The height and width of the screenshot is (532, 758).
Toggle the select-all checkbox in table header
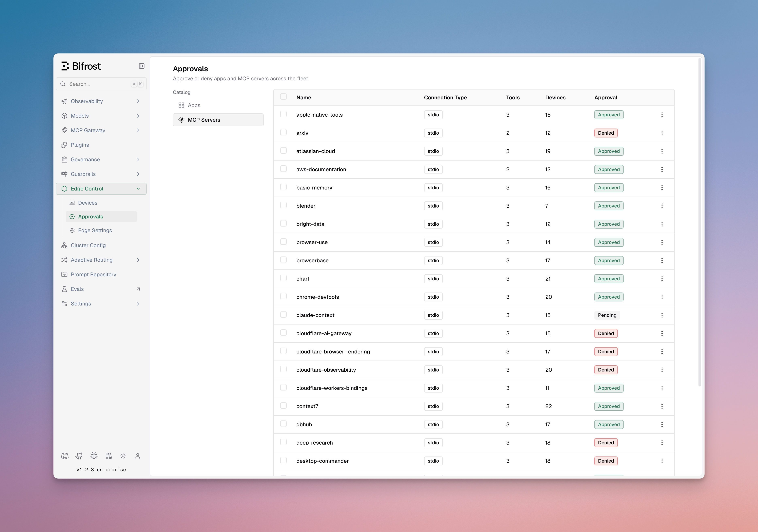[x=283, y=97]
